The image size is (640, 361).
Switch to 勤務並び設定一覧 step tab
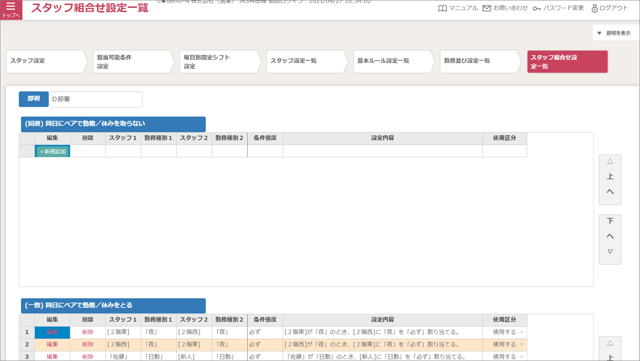click(480, 61)
